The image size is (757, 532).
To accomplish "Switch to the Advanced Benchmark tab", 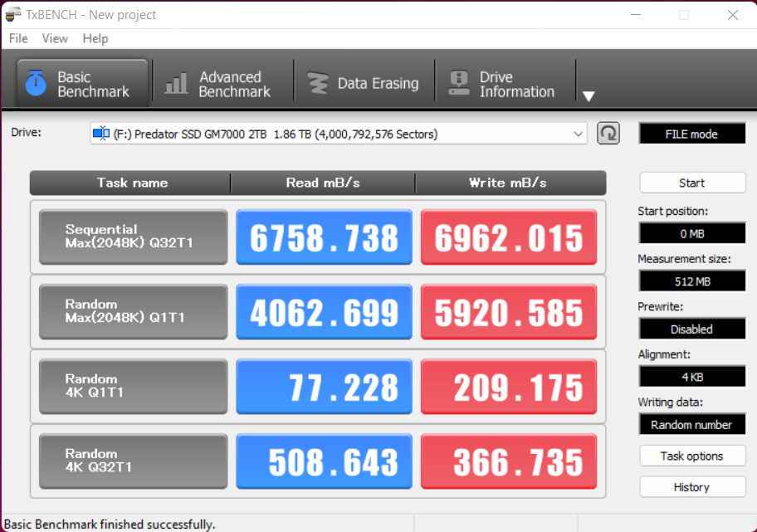I will (220, 84).
